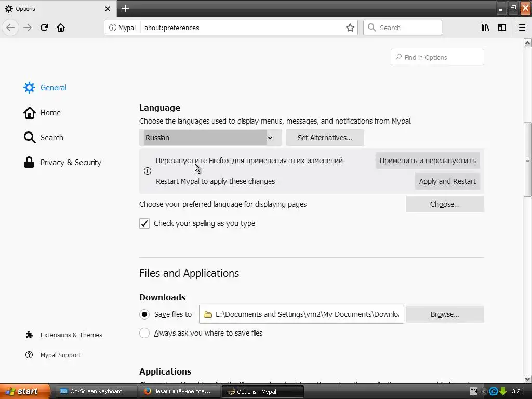Screen dimensions: 532x399
Task: Switch to Незащищённое соединение taskbar item
Action: (x=179, y=391)
